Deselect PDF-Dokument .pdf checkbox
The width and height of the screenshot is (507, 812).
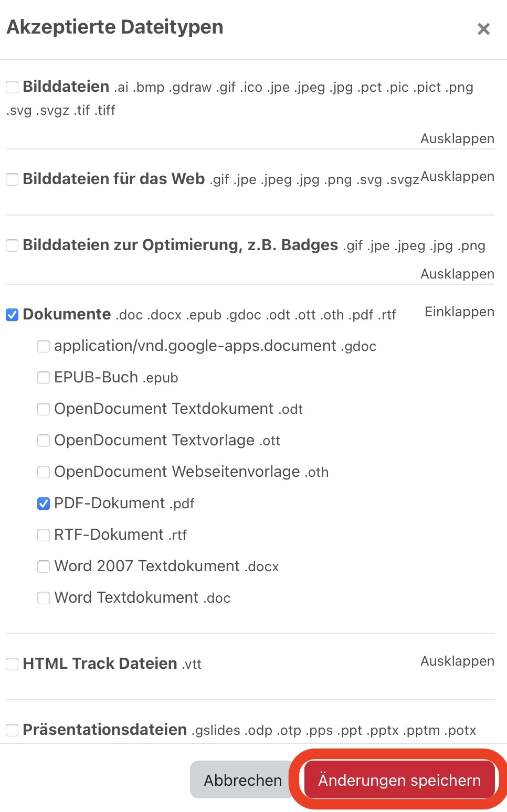[x=44, y=504]
